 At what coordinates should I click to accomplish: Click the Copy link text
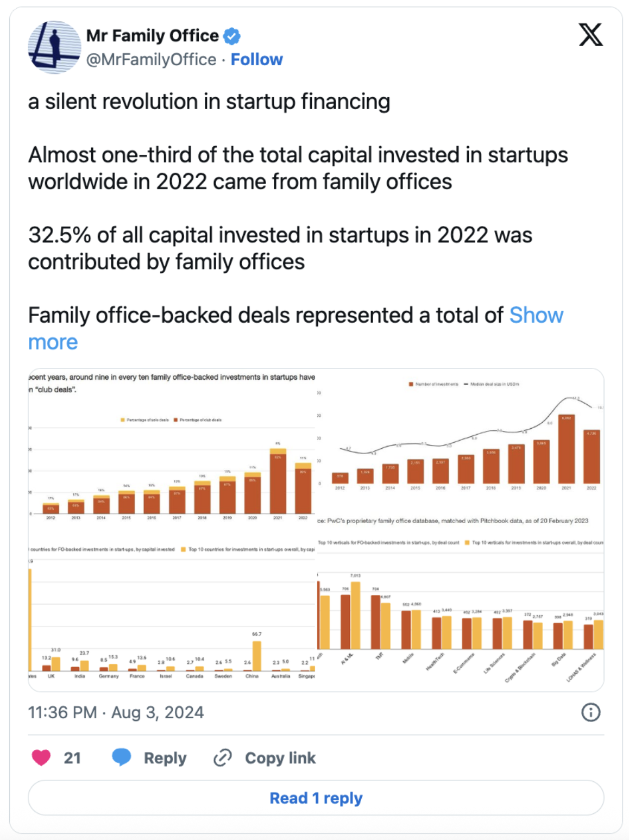[x=280, y=758]
